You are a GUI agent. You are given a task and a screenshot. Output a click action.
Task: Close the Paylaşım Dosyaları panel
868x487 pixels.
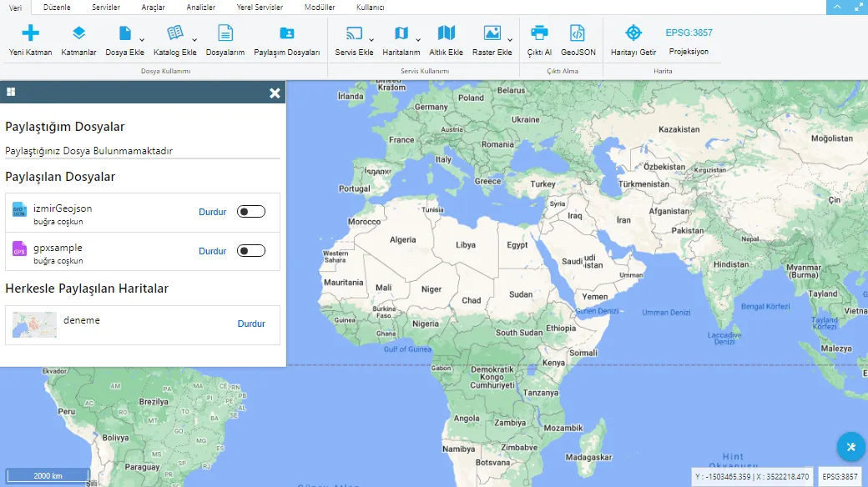click(275, 93)
